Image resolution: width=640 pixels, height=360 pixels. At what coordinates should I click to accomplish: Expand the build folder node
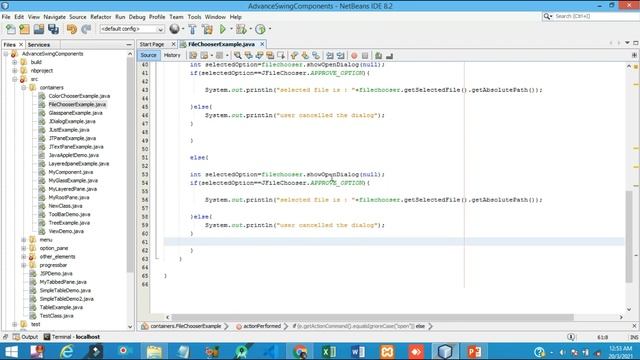pos(15,62)
